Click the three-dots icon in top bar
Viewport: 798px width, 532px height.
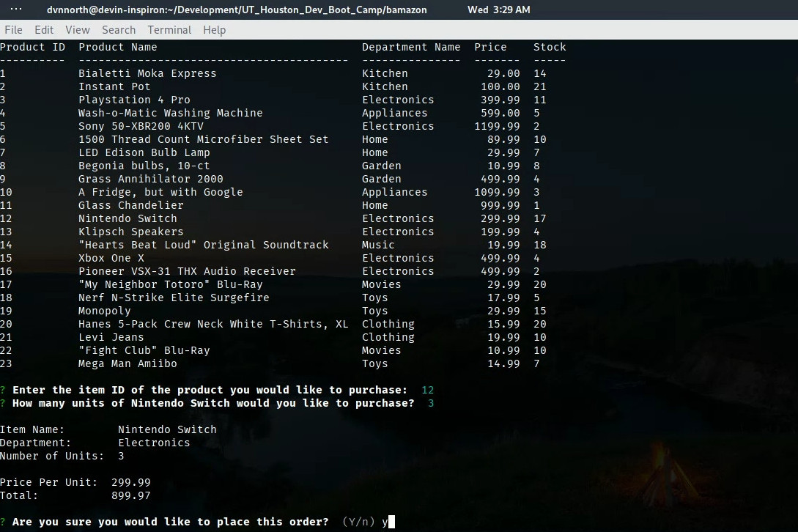tap(16, 10)
